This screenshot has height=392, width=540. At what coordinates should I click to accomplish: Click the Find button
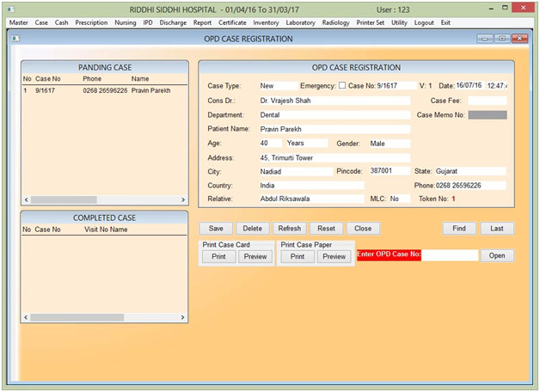459,229
